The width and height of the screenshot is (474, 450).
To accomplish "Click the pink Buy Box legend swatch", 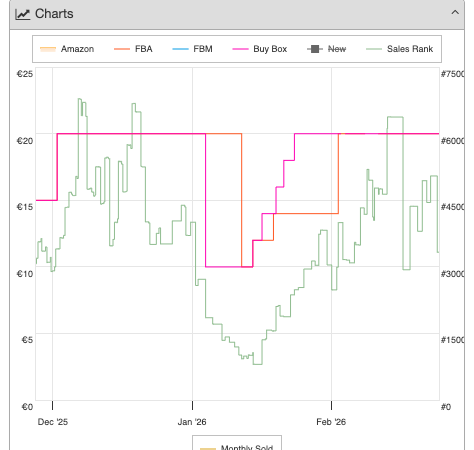I will [x=240, y=49].
